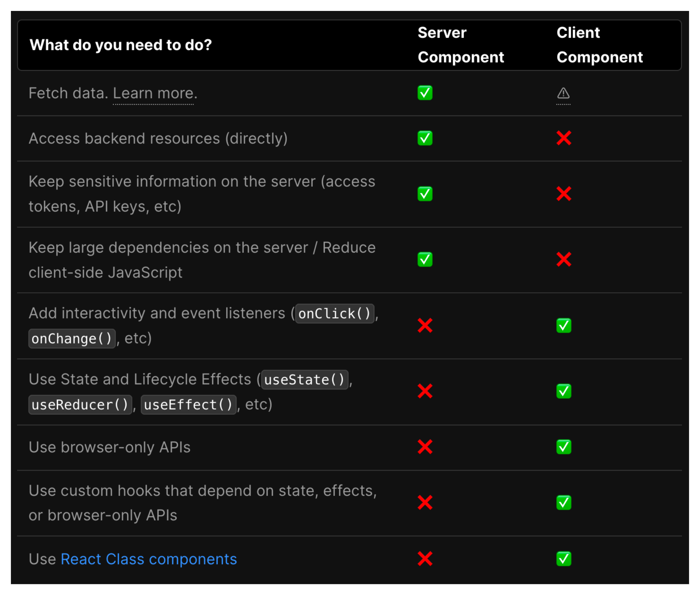Screen dimensions: 700x596
Task: Click the 'Client Component' column header
Action: (x=600, y=45)
